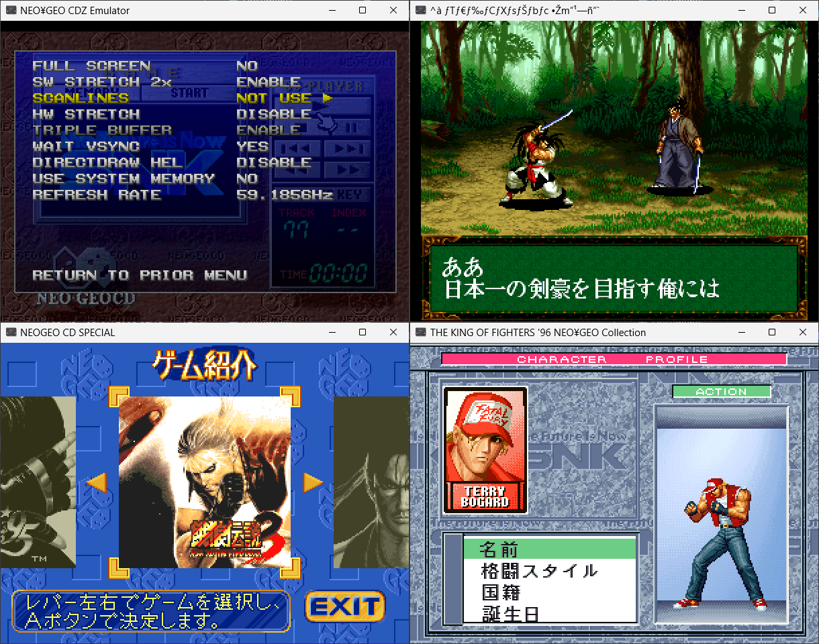Change SCANLINES value NOT USE

pyautogui.click(x=274, y=98)
